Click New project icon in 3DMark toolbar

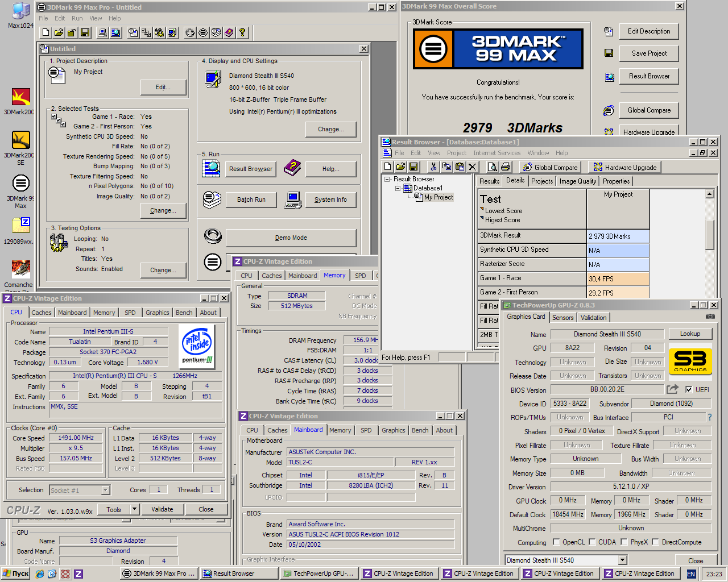coord(46,33)
